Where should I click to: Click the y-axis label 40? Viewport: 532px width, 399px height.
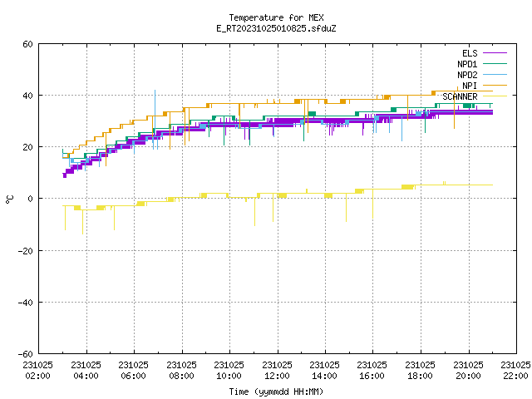pos(27,96)
